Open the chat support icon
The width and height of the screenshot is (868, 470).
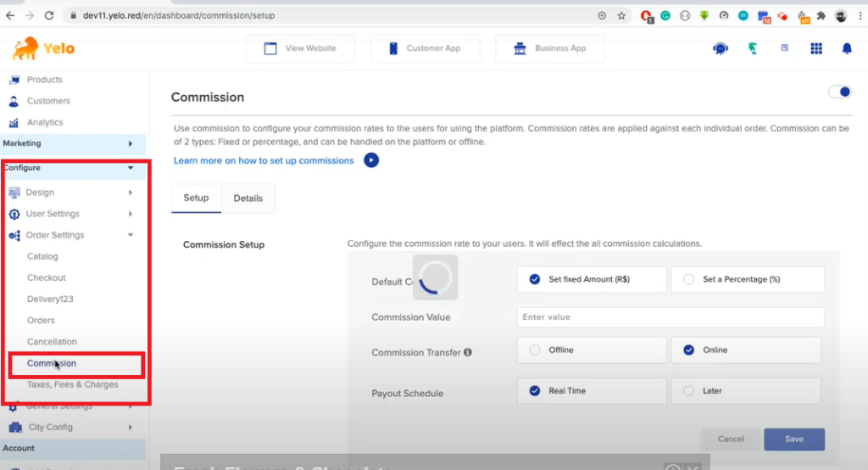coord(721,48)
